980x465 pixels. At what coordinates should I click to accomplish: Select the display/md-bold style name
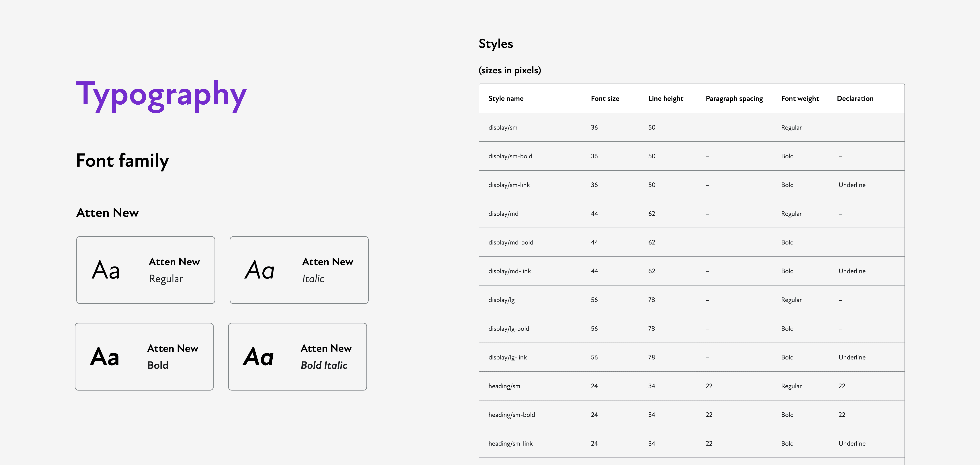click(510, 243)
